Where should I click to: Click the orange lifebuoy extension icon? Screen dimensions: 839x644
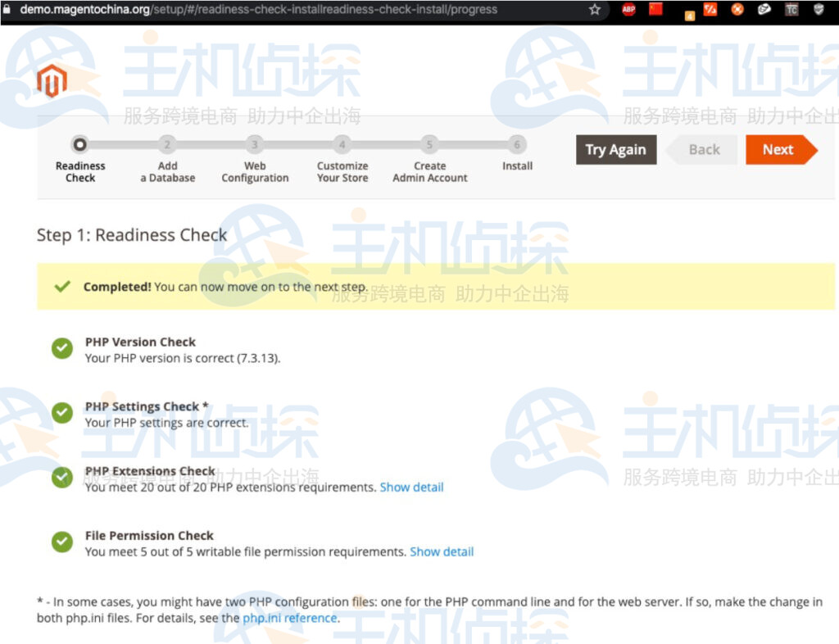click(x=737, y=10)
